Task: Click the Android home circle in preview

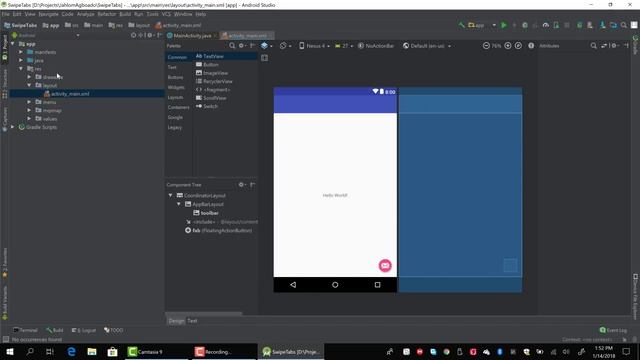Action: (x=335, y=285)
